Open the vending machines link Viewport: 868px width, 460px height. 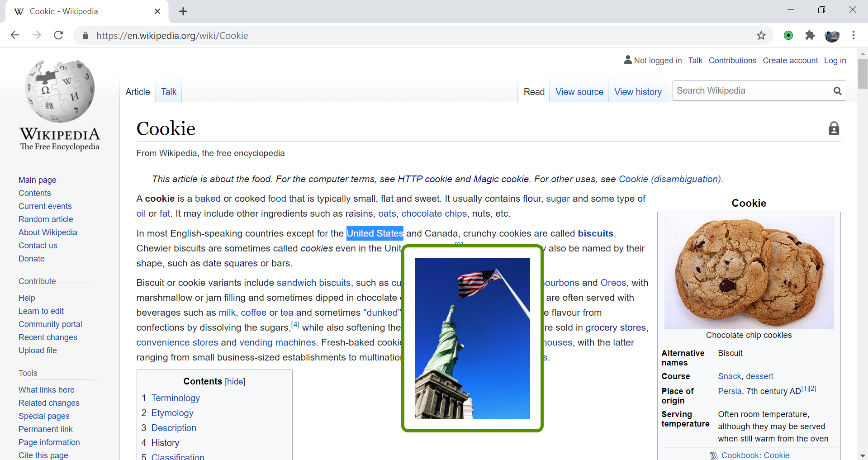278,342
